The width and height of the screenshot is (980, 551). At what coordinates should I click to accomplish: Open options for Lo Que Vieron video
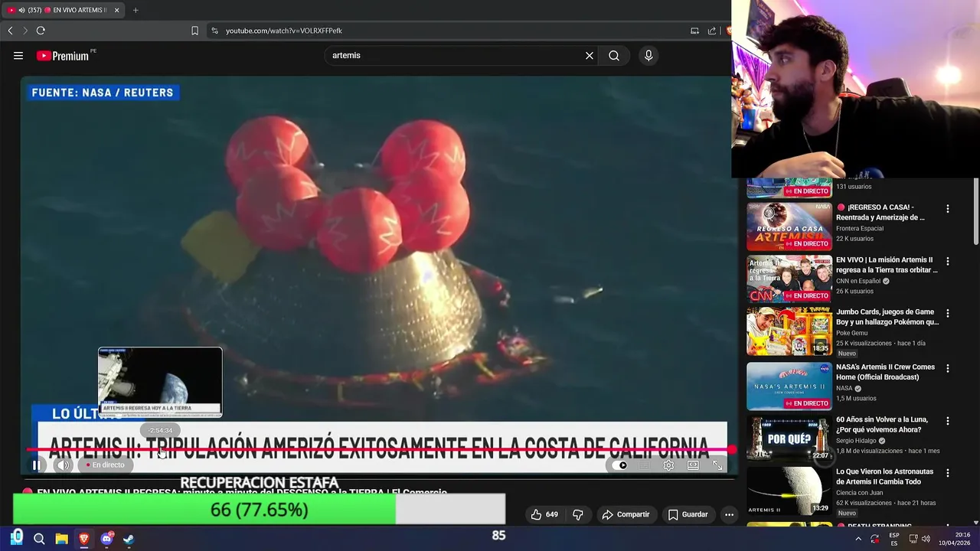tap(947, 474)
